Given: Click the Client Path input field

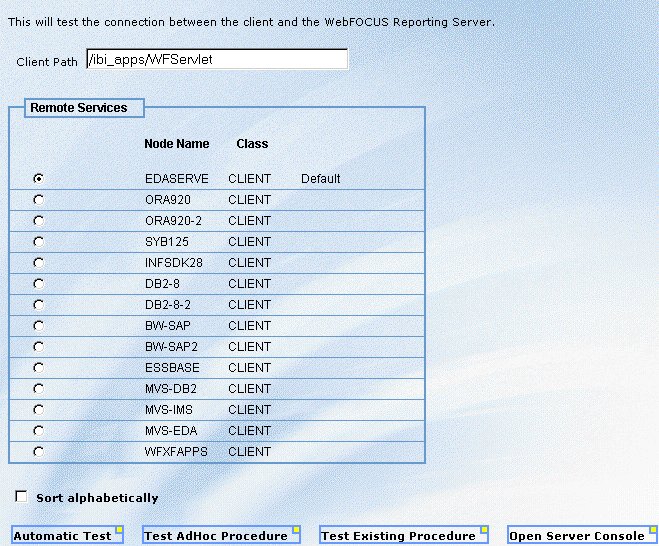Looking at the screenshot, I should pyautogui.click(x=217, y=59).
